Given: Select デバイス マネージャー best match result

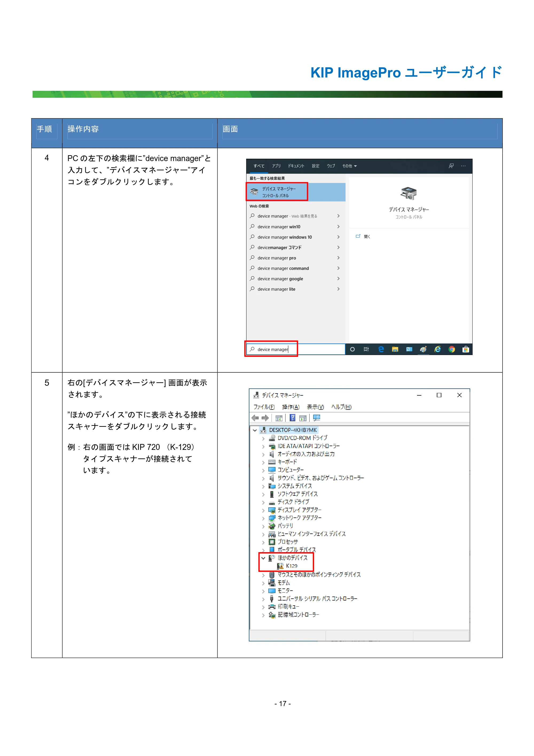Looking at the screenshot, I should click(x=296, y=192).
